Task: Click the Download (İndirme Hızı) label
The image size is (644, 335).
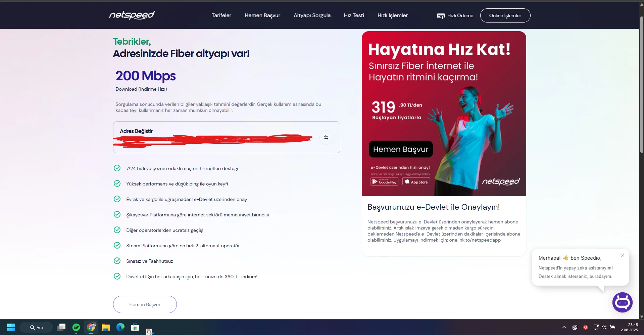Action: click(x=141, y=89)
